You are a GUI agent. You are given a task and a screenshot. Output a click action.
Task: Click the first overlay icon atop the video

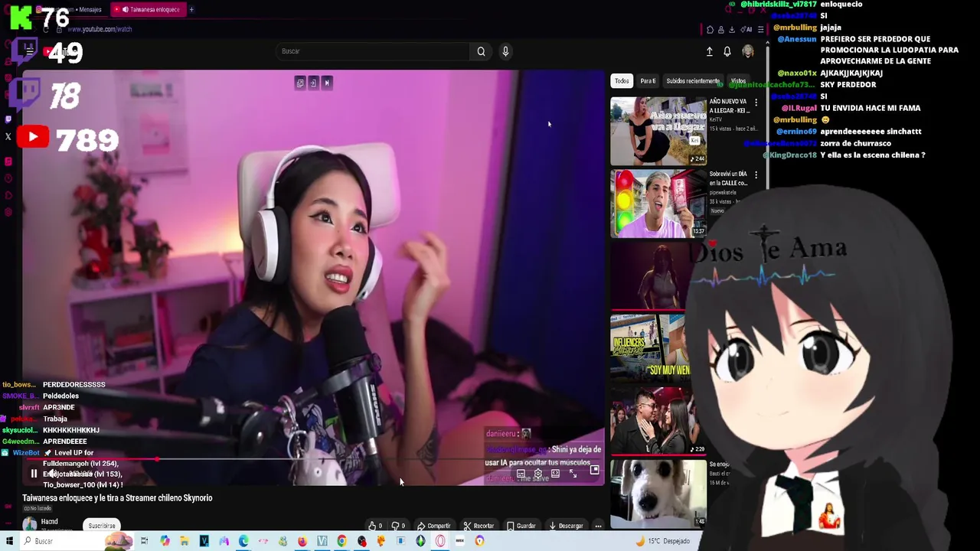pos(300,83)
